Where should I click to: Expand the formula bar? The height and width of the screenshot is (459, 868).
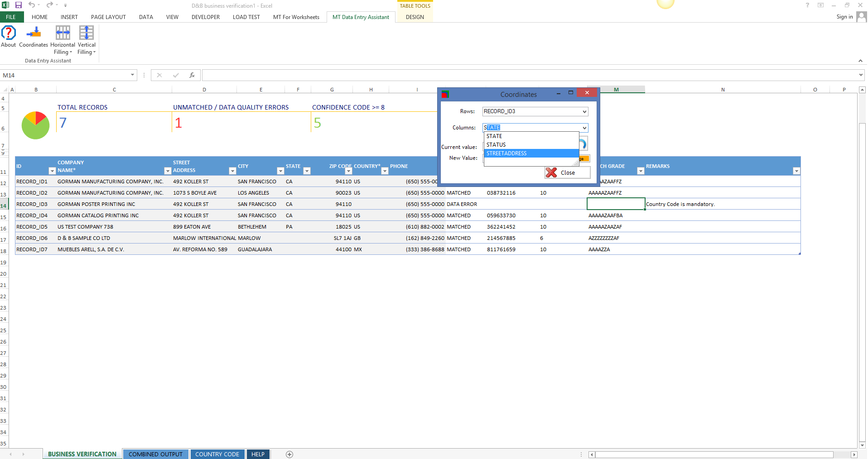[x=861, y=75]
